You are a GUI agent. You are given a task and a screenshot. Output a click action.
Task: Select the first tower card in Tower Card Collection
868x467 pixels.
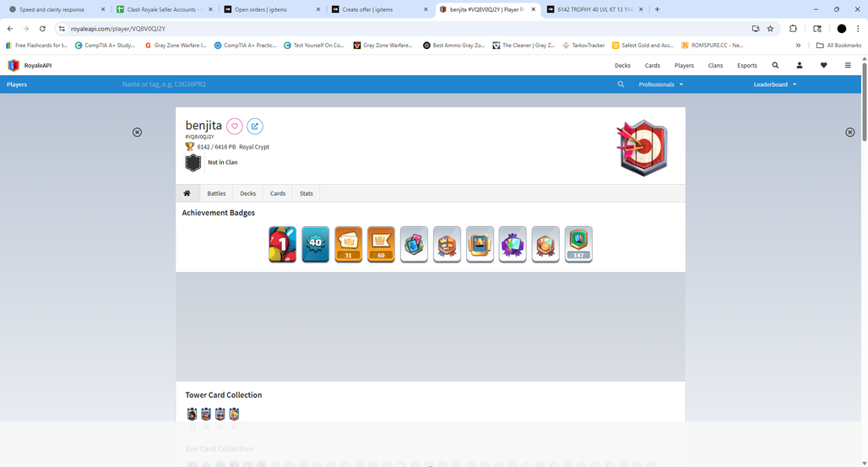(x=192, y=414)
